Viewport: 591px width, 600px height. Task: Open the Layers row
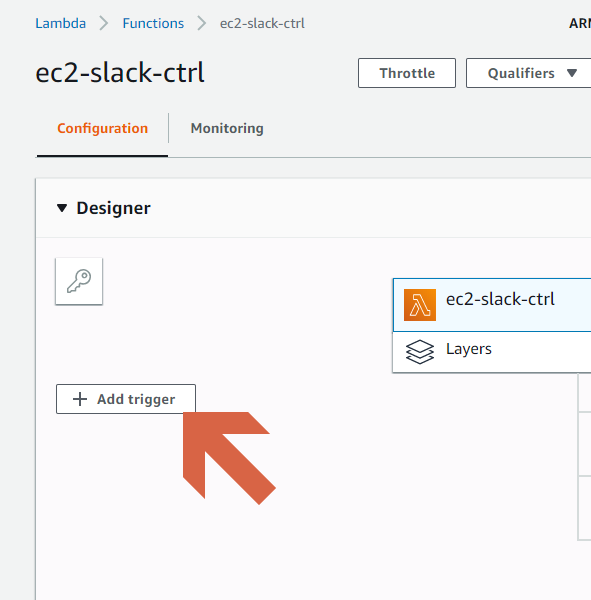tap(492, 352)
